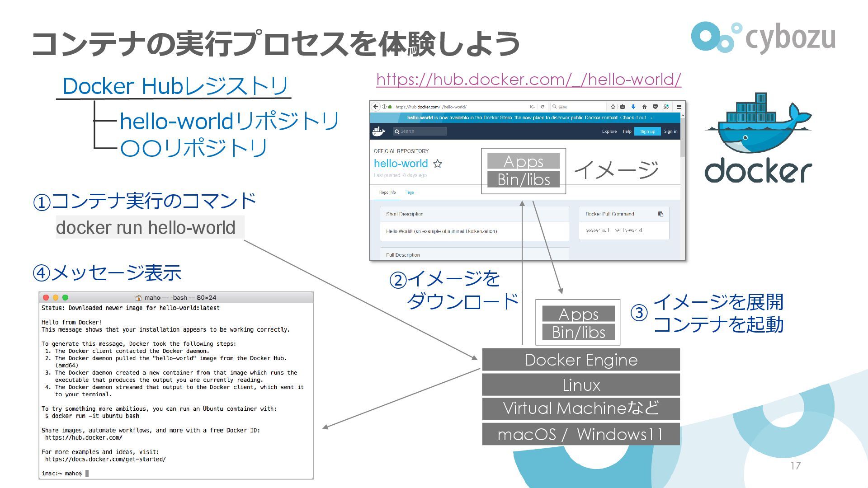Click the terminal home folder title icon

(x=139, y=298)
